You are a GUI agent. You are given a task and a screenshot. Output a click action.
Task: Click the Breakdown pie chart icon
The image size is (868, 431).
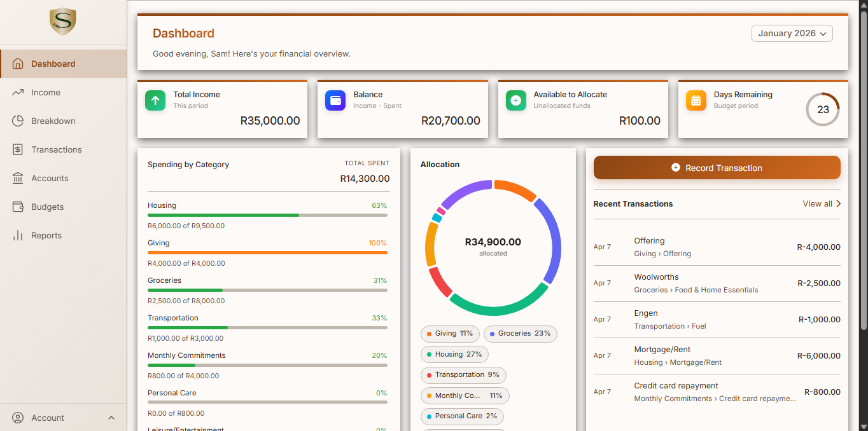point(18,121)
